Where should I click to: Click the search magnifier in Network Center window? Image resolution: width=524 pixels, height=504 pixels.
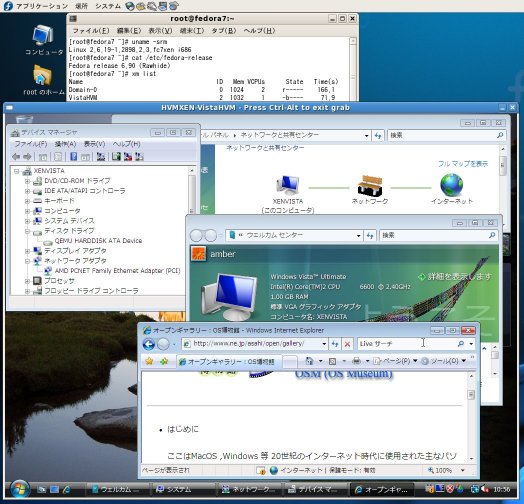(500, 135)
